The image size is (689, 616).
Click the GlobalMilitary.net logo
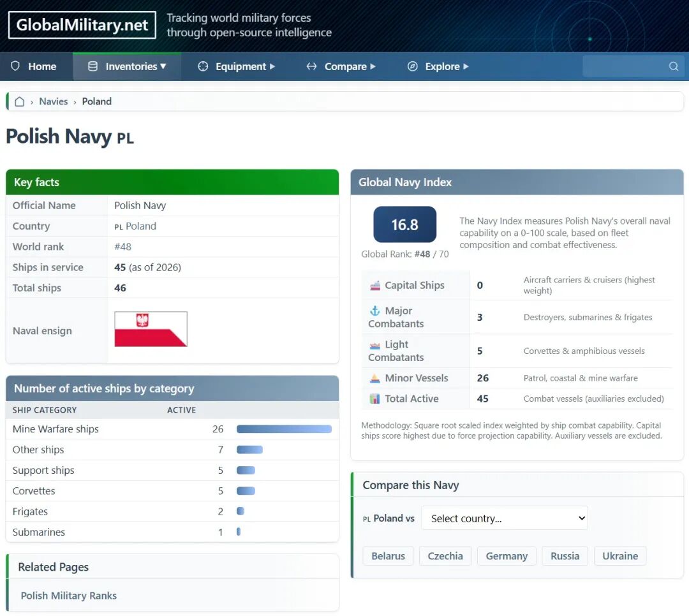82,26
